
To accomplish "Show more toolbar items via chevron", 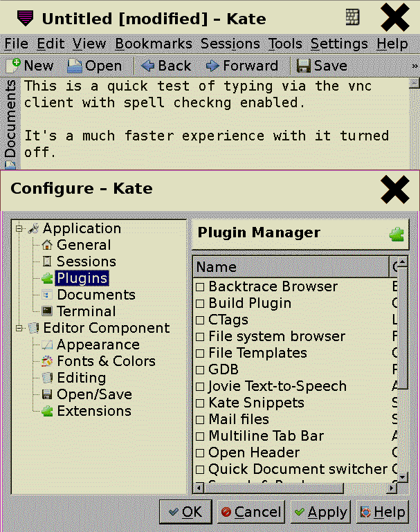I will coord(414,66).
